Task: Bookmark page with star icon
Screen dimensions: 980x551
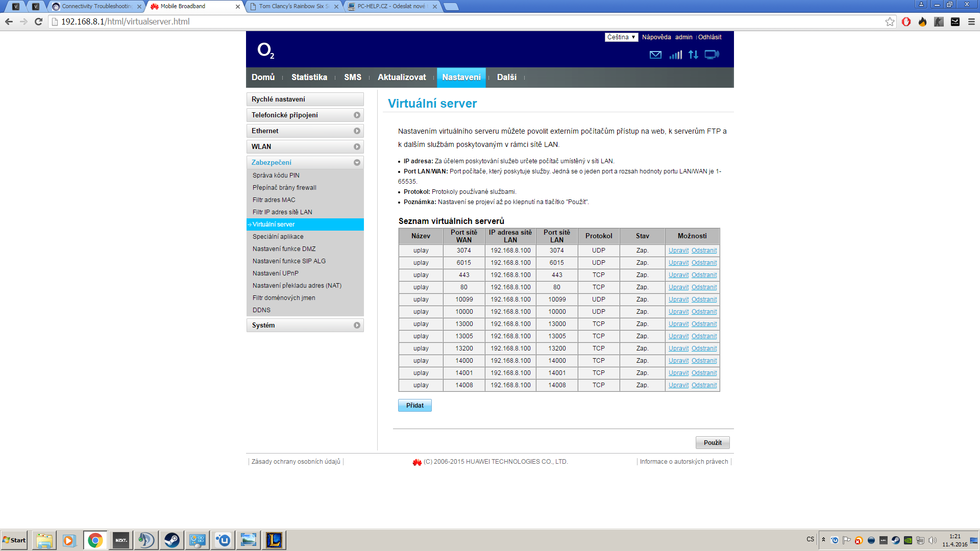Action: point(890,21)
